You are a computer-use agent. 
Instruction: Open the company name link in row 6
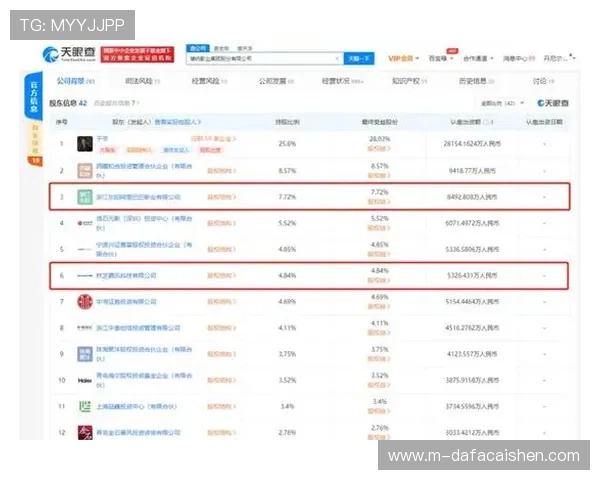coord(126,276)
